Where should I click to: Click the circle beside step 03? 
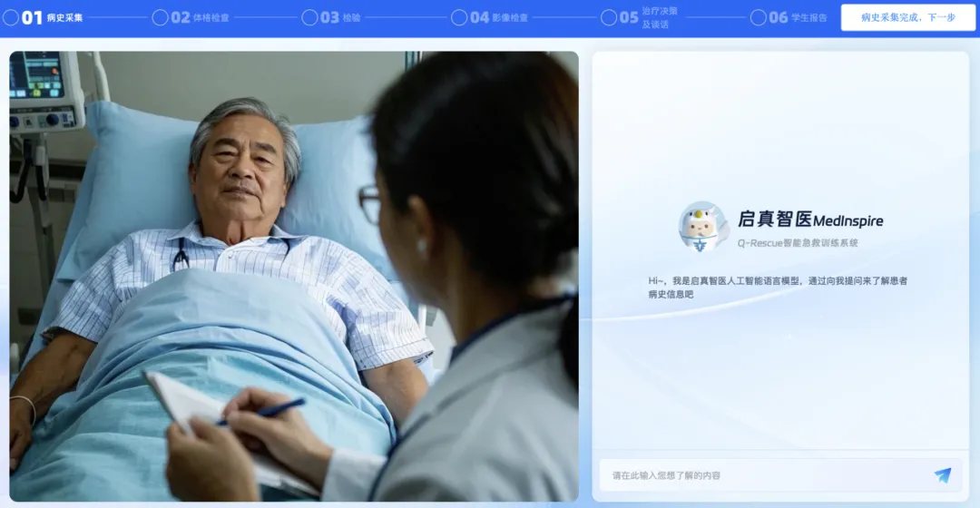309,17
